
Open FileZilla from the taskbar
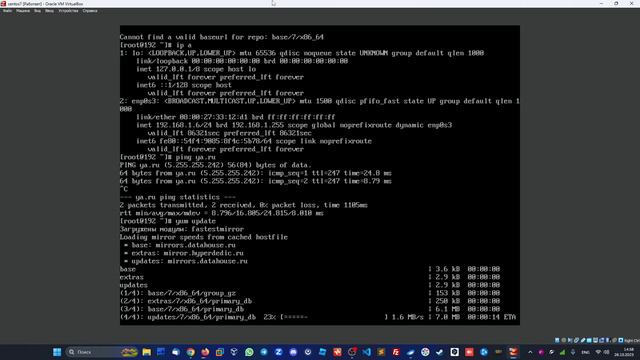click(x=396, y=352)
